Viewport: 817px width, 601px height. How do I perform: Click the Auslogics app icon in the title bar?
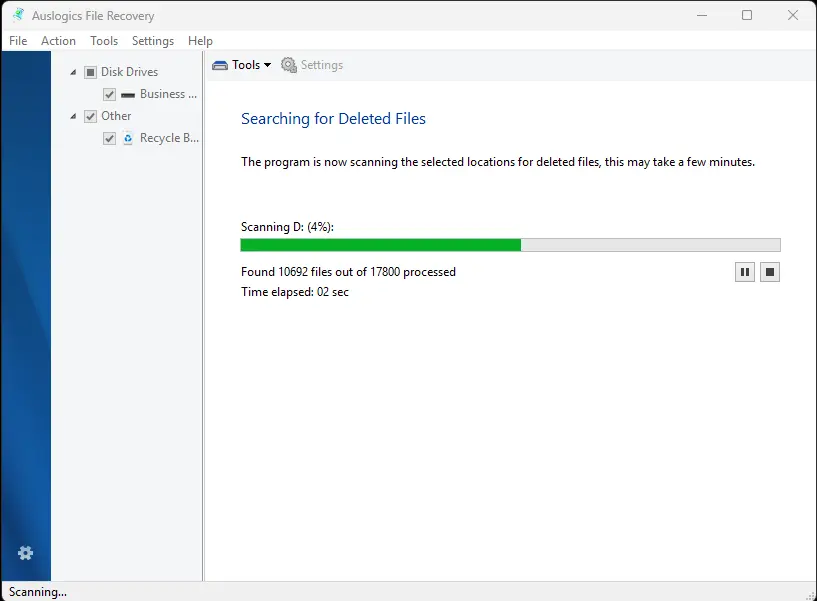click(19, 15)
